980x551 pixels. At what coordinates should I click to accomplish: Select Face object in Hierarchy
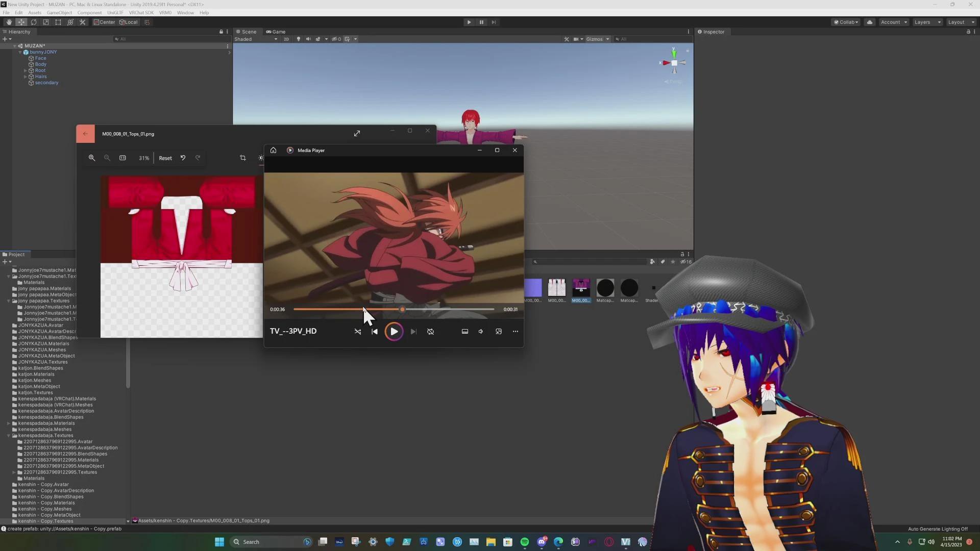[x=40, y=58]
